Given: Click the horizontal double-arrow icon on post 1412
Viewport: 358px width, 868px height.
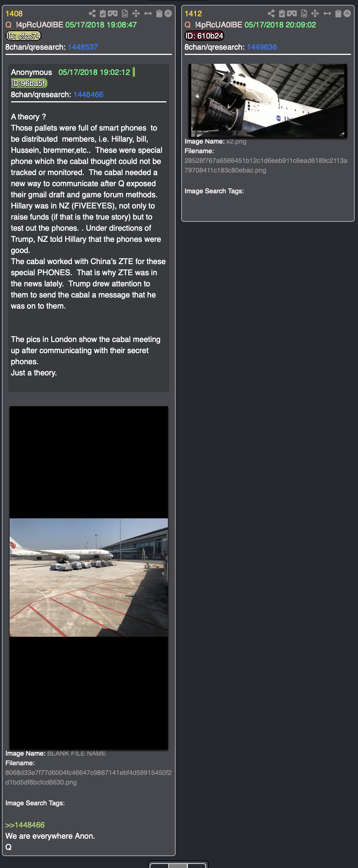Looking at the screenshot, I should [x=327, y=14].
